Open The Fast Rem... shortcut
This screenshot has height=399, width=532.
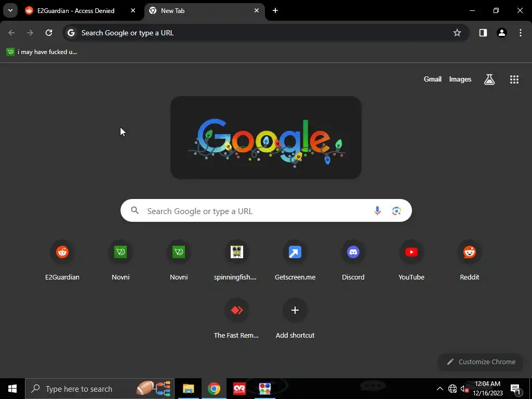[237, 319]
